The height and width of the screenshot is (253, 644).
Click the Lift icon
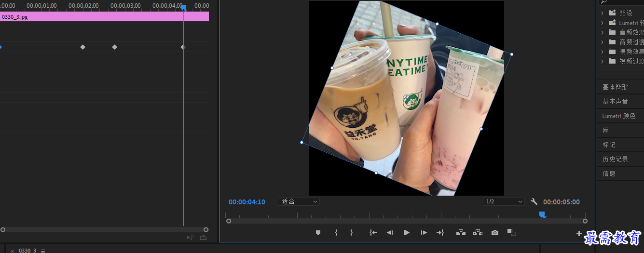point(461,232)
